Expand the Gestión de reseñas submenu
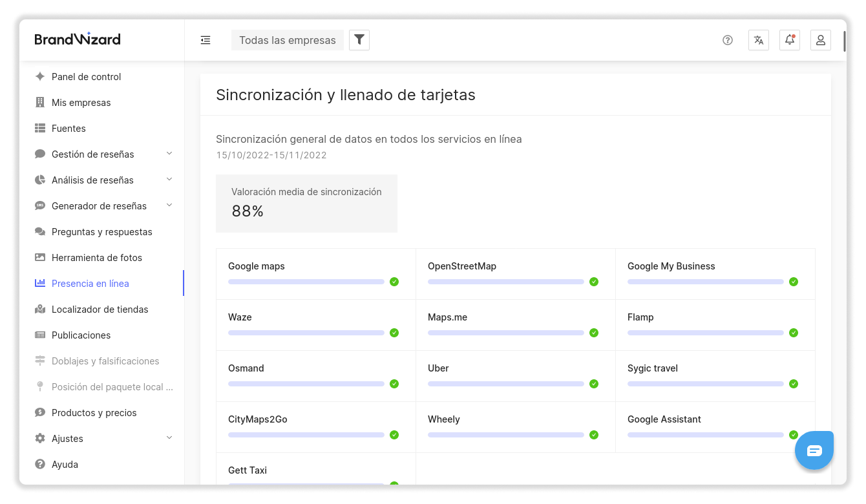 coord(169,154)
